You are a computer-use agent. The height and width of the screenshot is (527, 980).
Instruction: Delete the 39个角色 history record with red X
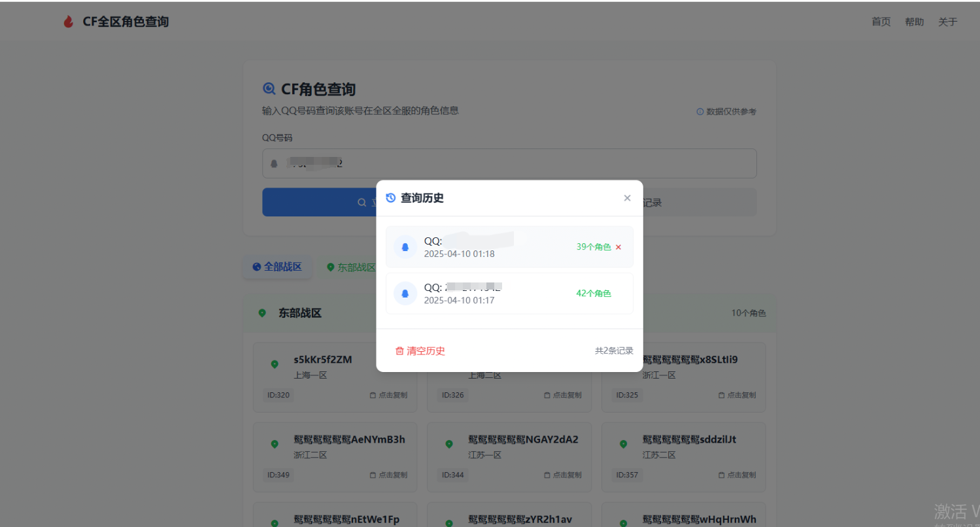pos(618,247)
